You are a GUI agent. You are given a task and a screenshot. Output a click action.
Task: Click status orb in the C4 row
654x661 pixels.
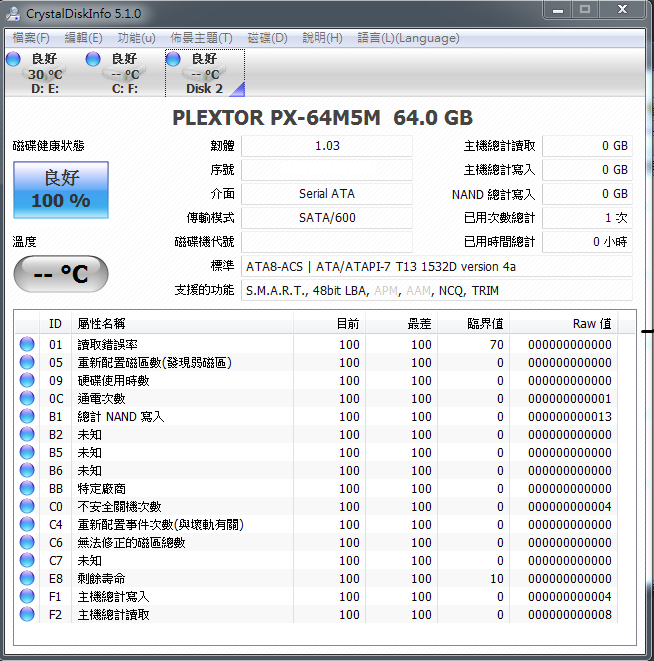(x=27, y=524)
